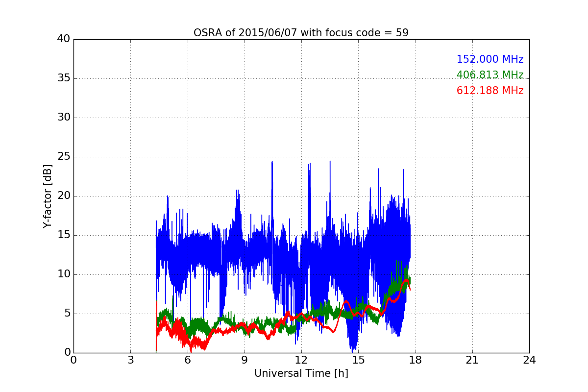Click the y-axis tick label 20

point(64,196)
